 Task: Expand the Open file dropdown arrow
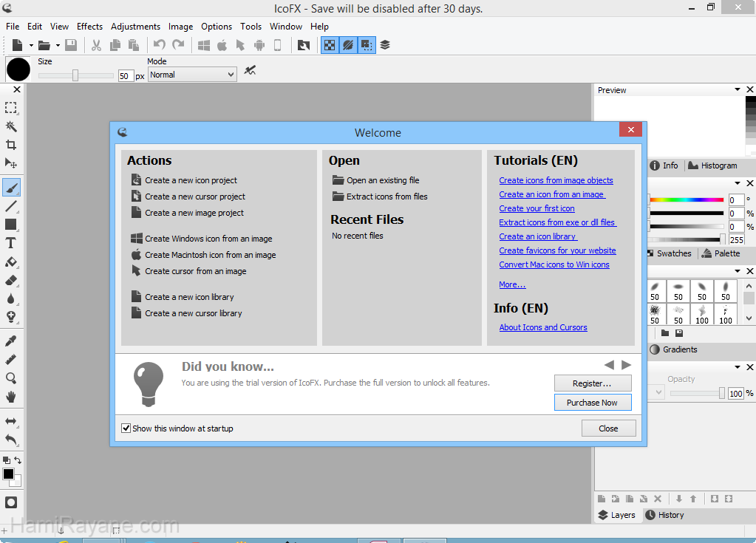58,46
